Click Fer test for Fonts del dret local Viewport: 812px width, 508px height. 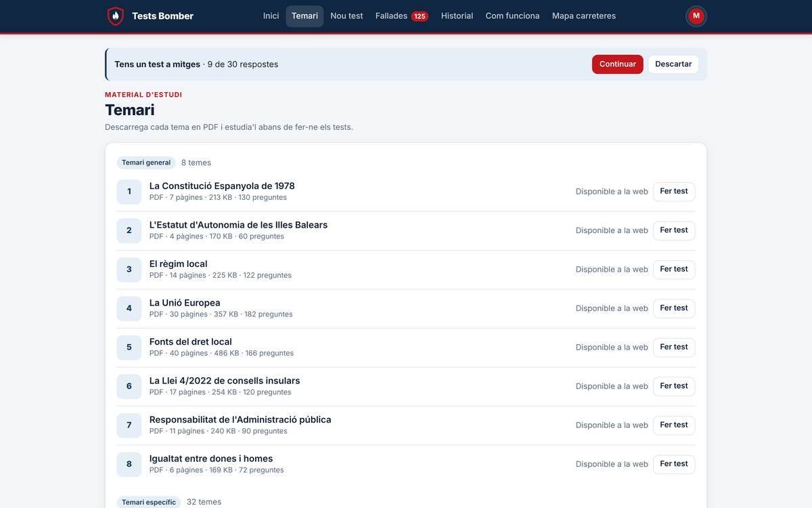(x=674, y=347)
